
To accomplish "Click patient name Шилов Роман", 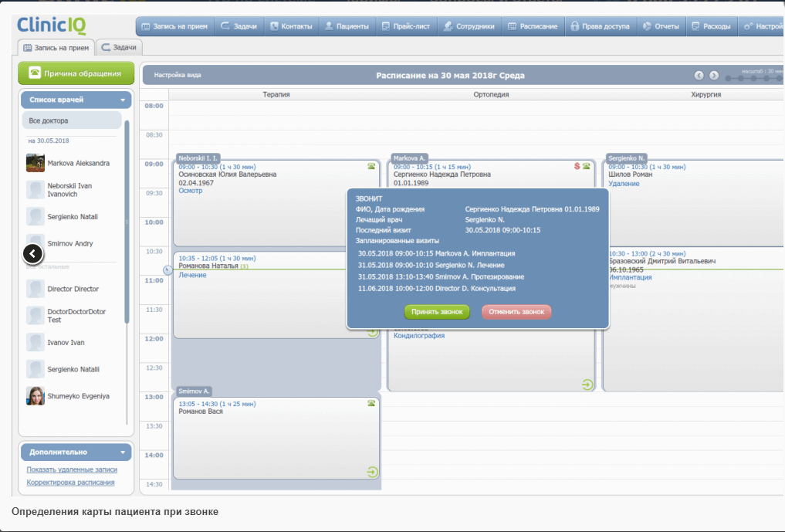I will point(631,175).
